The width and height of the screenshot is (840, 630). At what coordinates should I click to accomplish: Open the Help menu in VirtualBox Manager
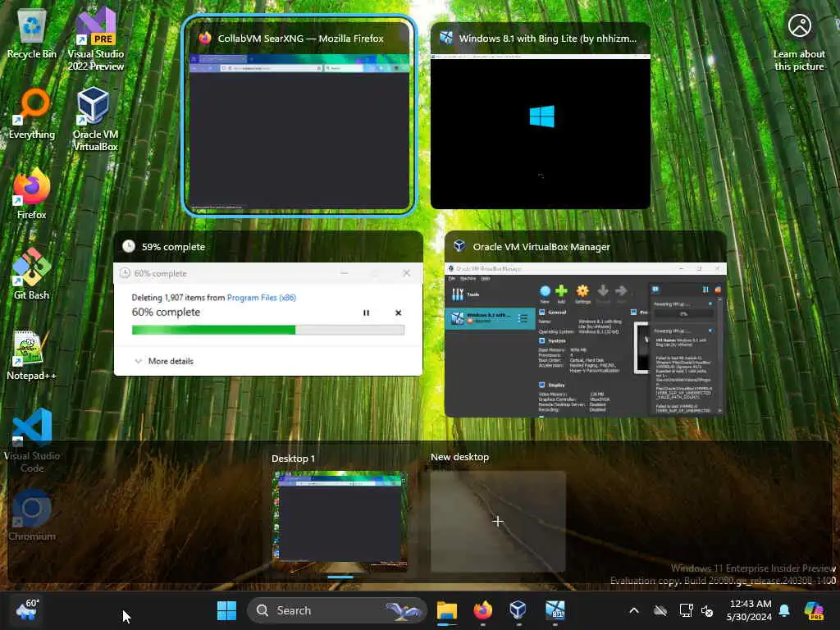click(486, 279)
